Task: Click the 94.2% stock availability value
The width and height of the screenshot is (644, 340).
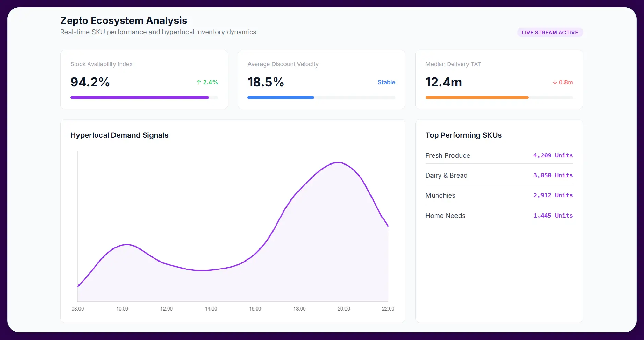Action: (x=90, y=82)
